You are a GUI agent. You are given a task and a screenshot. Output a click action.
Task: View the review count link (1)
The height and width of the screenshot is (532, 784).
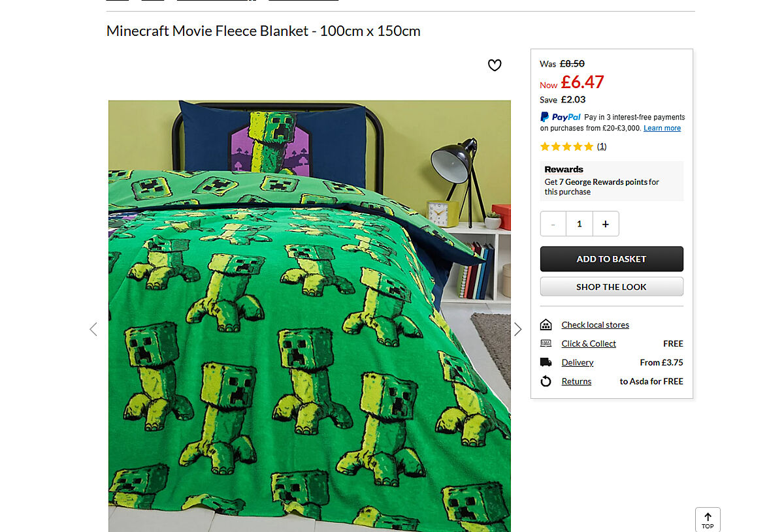tap(602, 146)
